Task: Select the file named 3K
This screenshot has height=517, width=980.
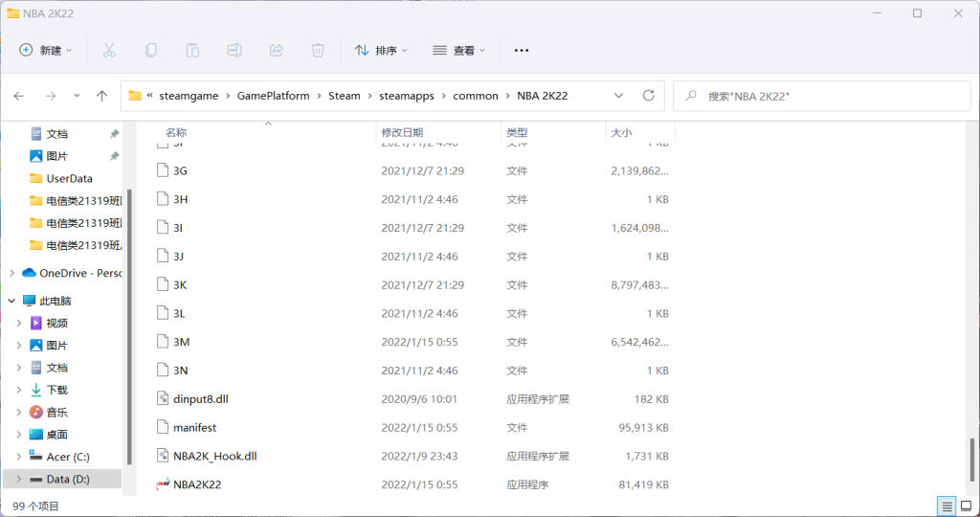Action: pos(180,284)
